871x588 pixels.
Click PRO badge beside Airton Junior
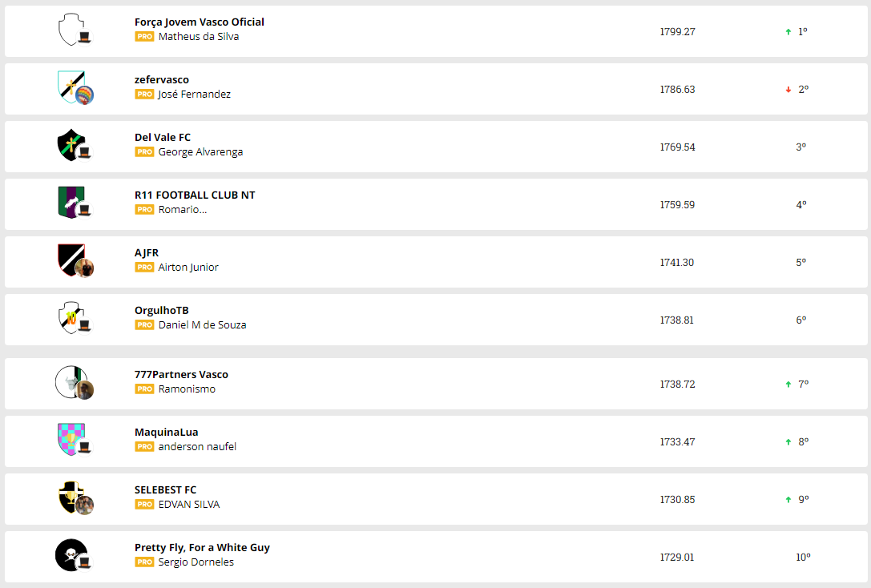(144, 268)
